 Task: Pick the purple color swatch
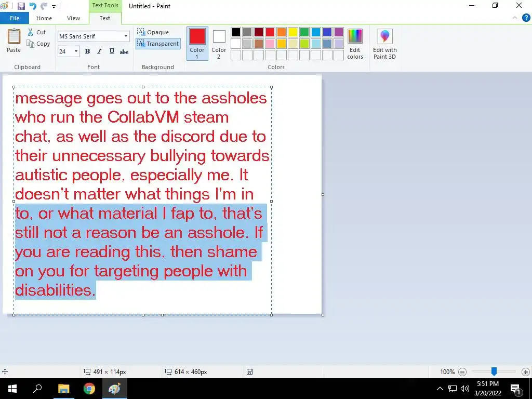click(339, 32)
